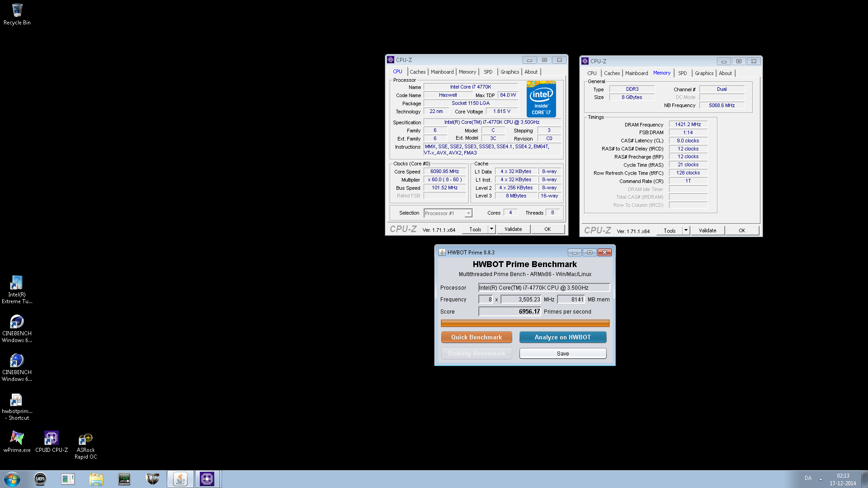Click the DA language indicator in tray
Screen dimensions: 868x488
click(x=808, y=478)
